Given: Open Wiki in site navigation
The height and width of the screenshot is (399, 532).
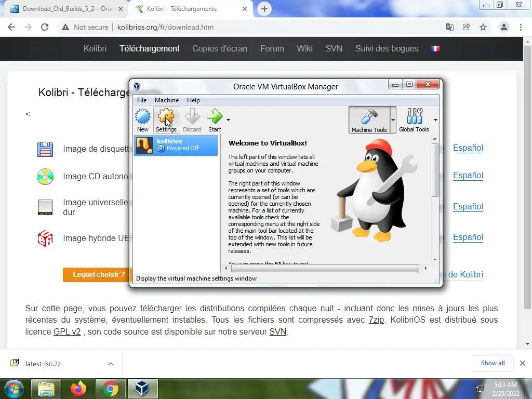Looking at the screenshot, I should 304,48.
